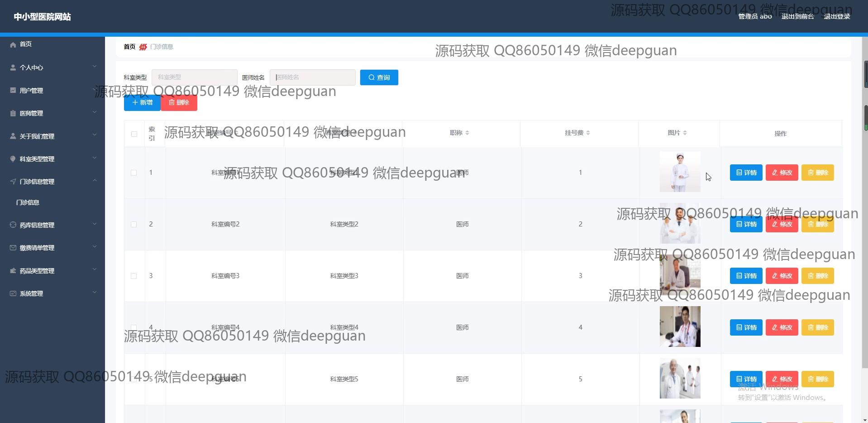Click yellow 删除 for row 科室编号4
This screenshot has height=423, width=868.
pos(818,327)
